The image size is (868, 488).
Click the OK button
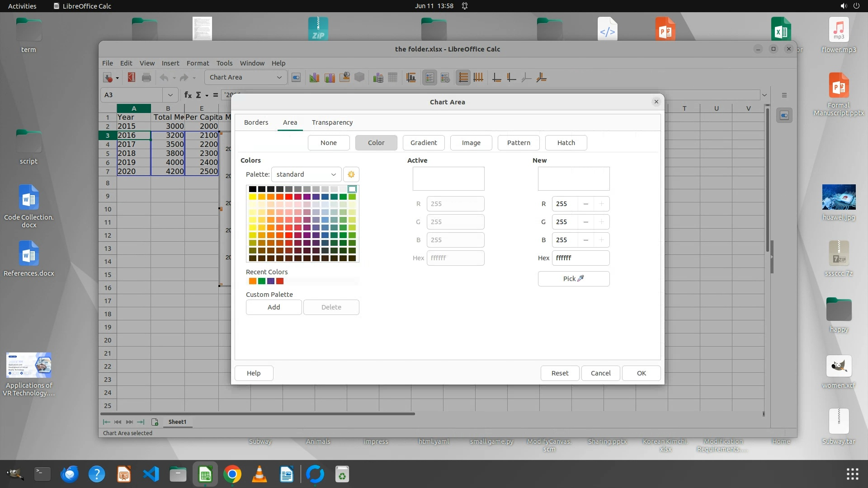pyautogui.click(x=641, y=373)
